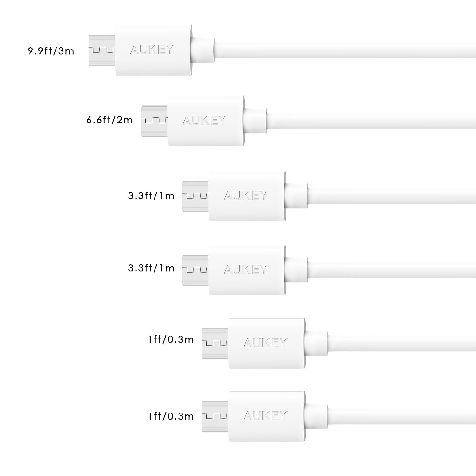This screenshot has width=476, height=476.
Task: Click micro-USB tip of the lower 3.3ft cable
Action: coord(195,270)
